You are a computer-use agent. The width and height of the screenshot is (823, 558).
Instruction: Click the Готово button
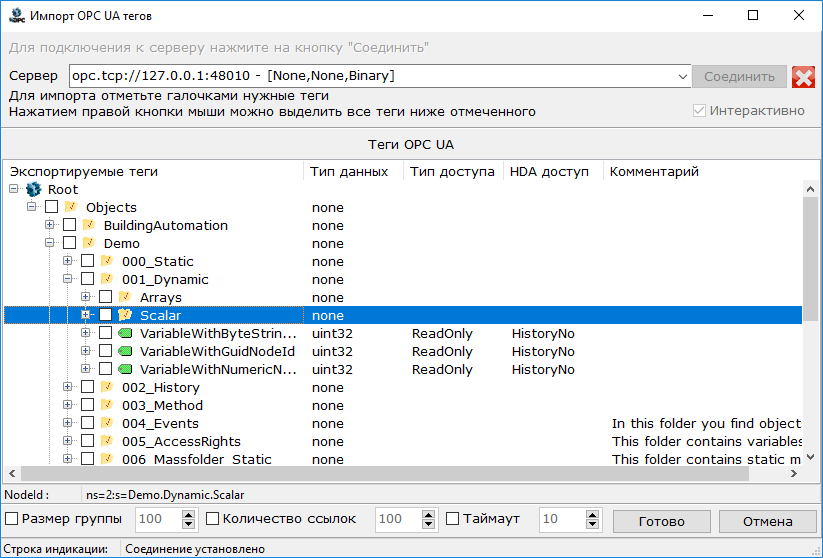[661, 521]
